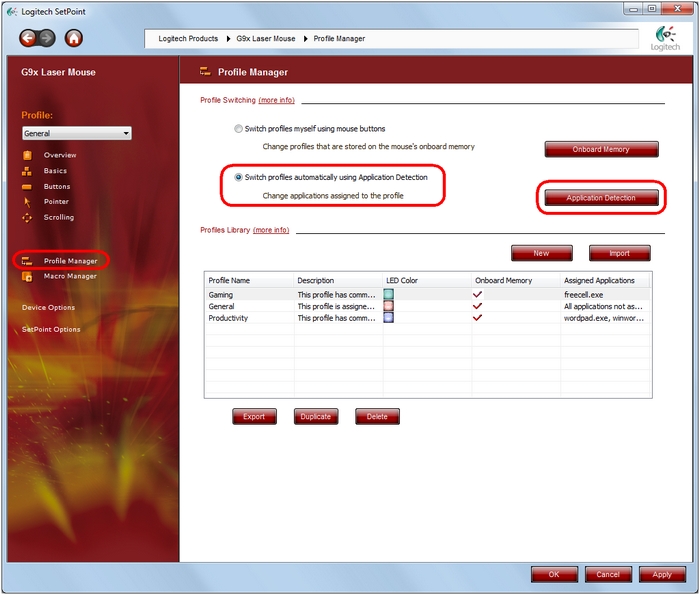Viewport: 700px width, 595px height.
Task: Delete the selected profile
Action: click(x=377, y=416)
